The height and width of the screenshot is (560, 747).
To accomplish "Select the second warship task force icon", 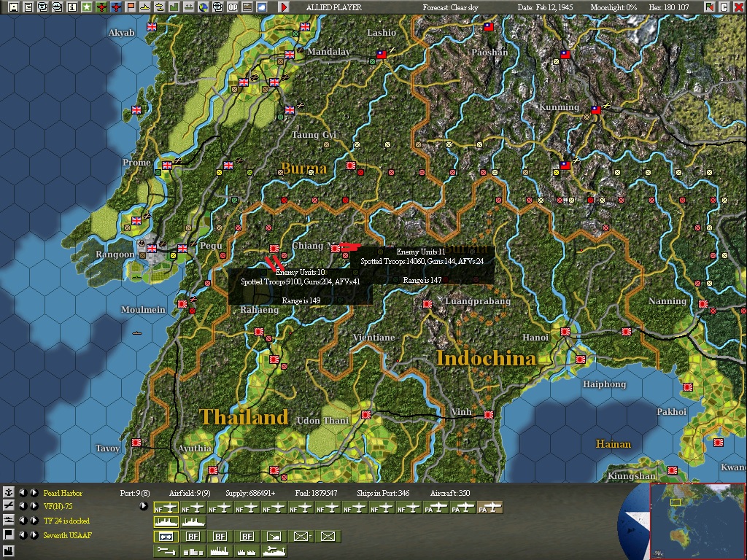I will click(193, 522).
